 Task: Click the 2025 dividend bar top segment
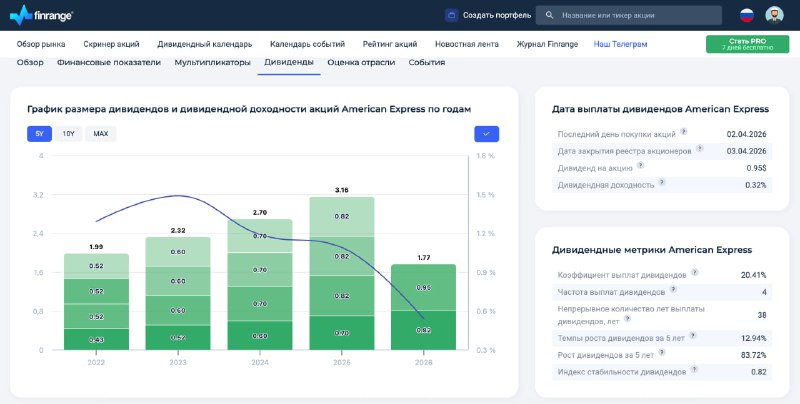click(342, 216)
